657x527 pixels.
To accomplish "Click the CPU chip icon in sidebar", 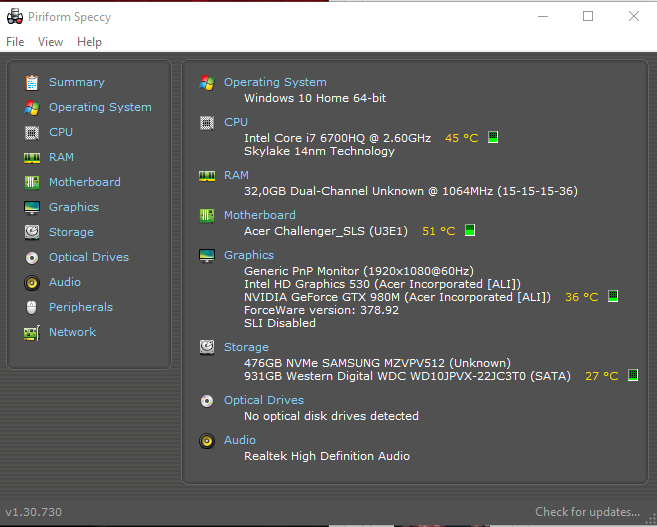I will pyautogui.click(x=32, y=132).
